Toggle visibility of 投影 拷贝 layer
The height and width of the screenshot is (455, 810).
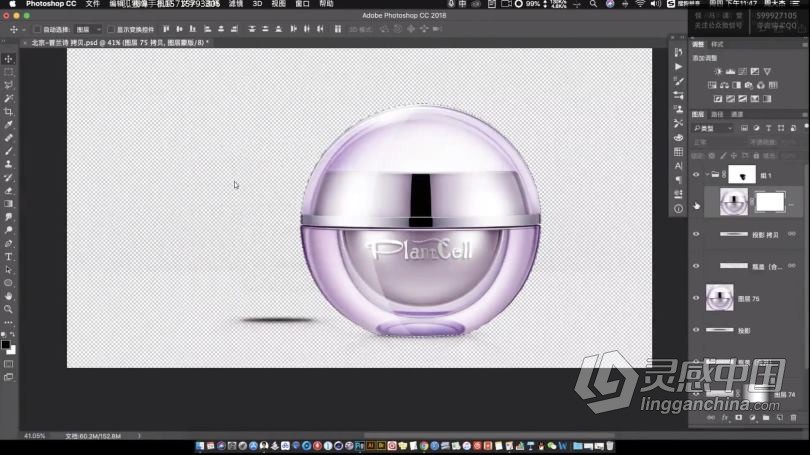point(696,234)
